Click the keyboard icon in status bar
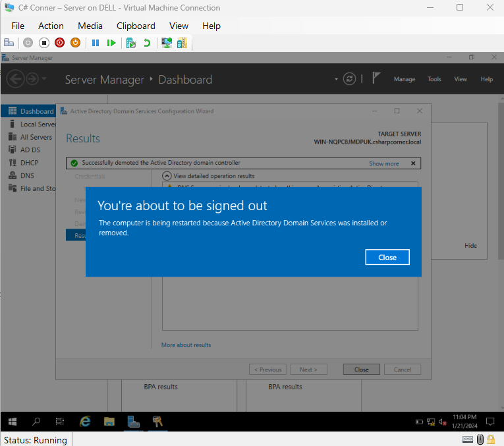Image resolution: width=504 pixels, height=446 pixels. click(468, 439)
